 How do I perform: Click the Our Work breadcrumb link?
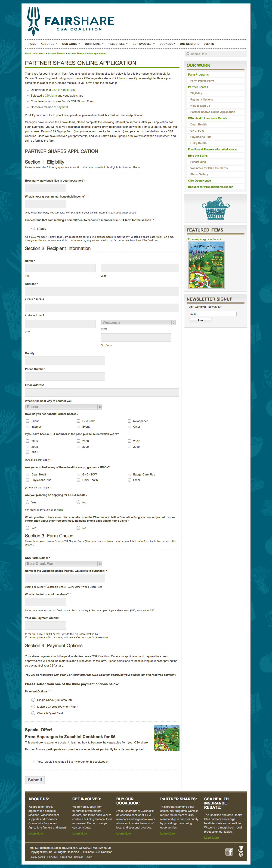(39, 54)
